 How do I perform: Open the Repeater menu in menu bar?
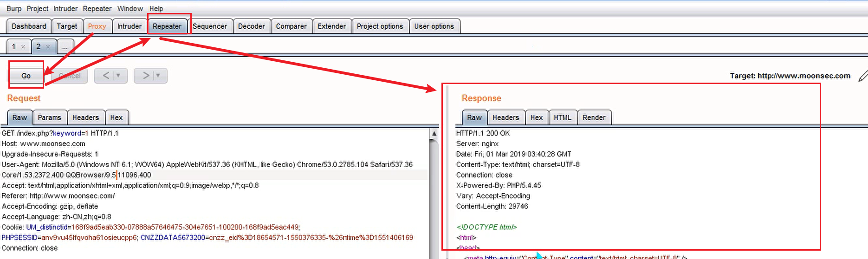pyautogui.click(x=97, y=8)
